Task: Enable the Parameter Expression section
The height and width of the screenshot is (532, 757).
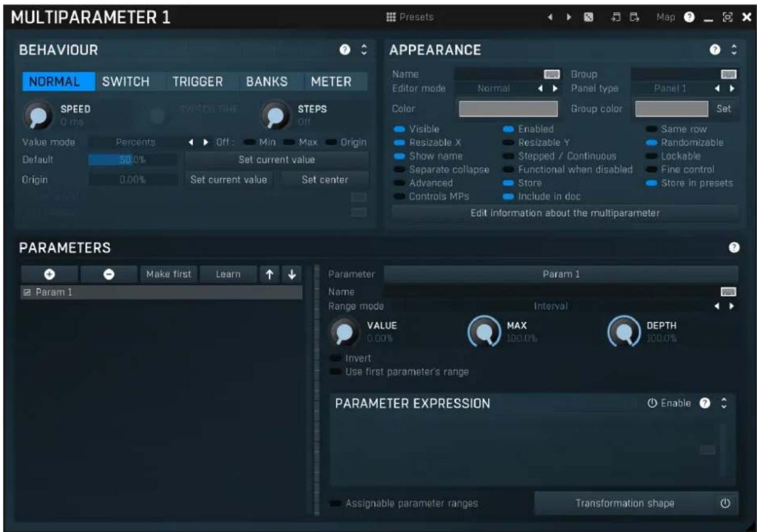Action: 669,403
